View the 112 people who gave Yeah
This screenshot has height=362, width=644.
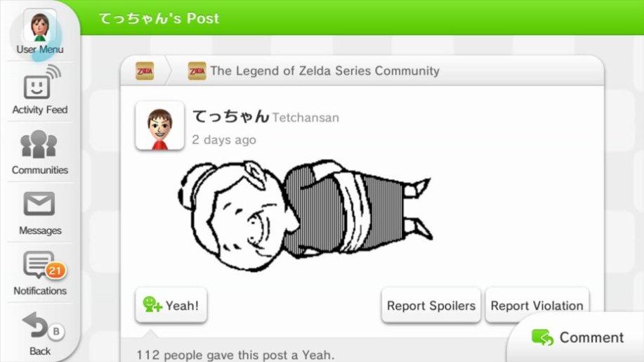235,354
